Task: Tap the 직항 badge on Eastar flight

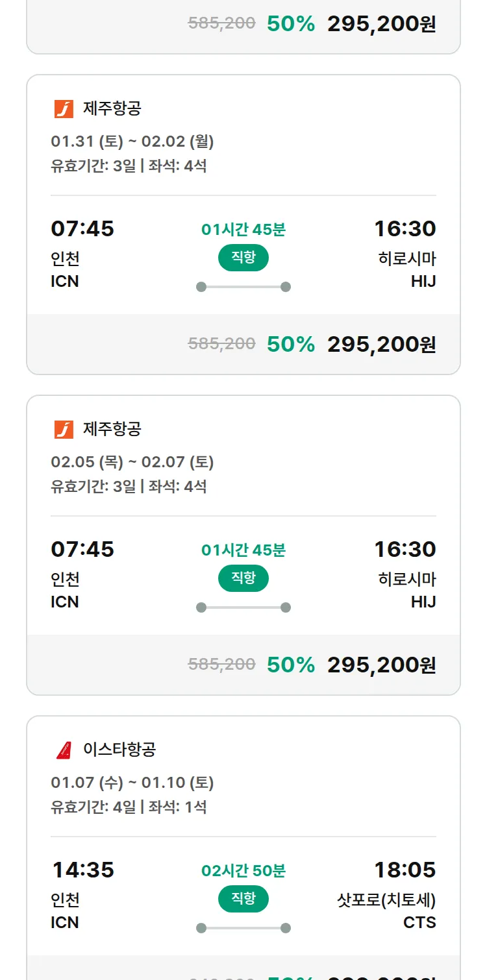Action: (243, 899)
